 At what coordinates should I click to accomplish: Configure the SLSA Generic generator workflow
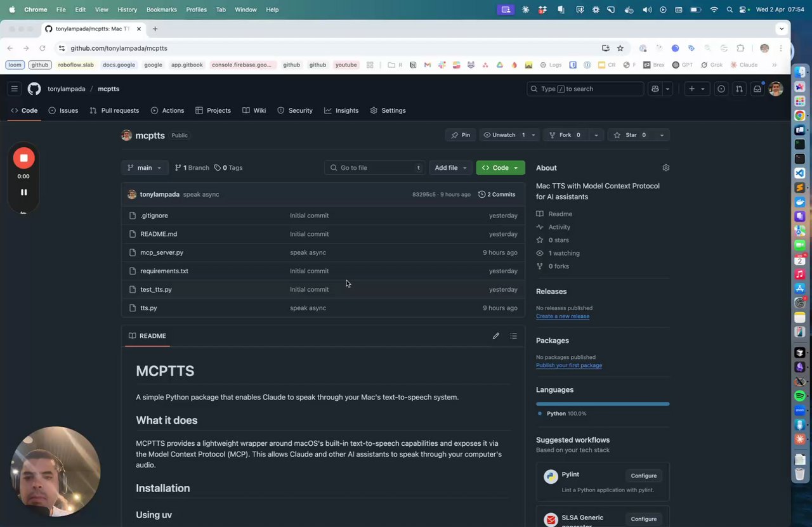click(x=644, y=519)
